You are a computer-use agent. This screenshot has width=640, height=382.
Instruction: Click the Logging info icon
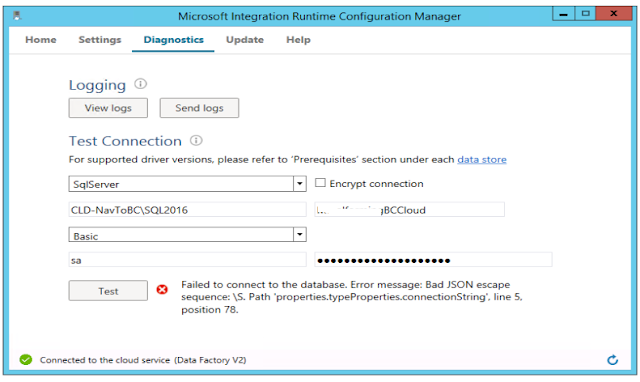click(x=140, y=84)
